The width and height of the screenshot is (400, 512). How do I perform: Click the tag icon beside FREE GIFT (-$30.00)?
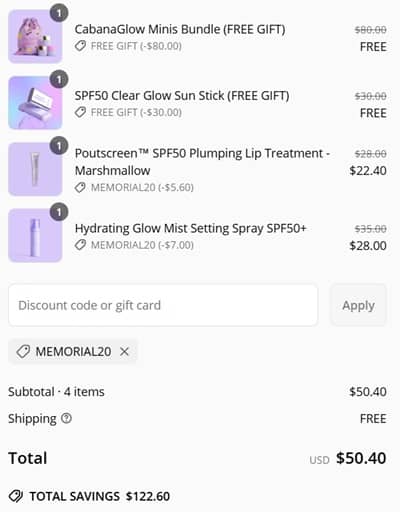pos(80,112)
